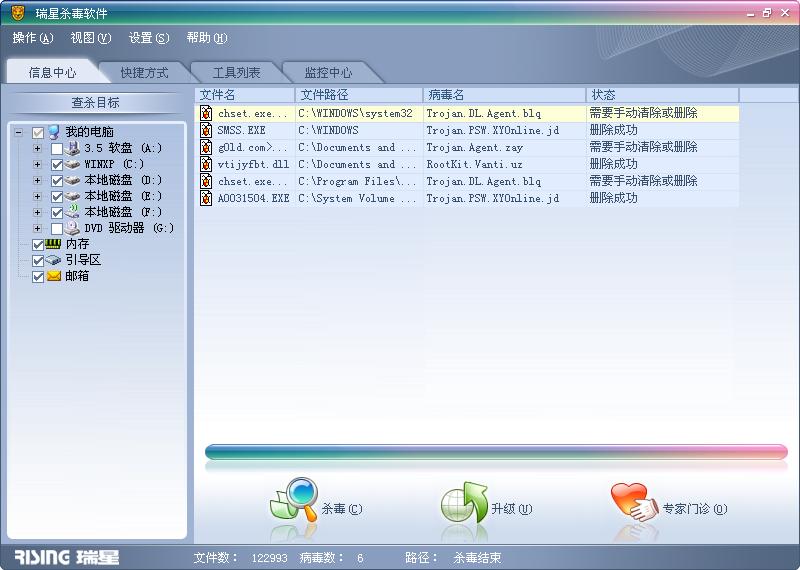Sort by the 病毒名 column header

(x=505, y=95)
